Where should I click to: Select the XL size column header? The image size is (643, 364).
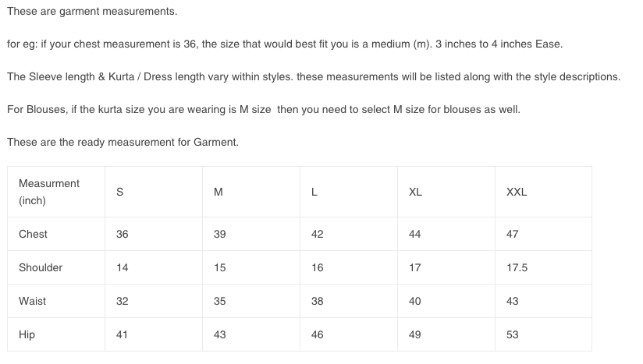(415, 192)
